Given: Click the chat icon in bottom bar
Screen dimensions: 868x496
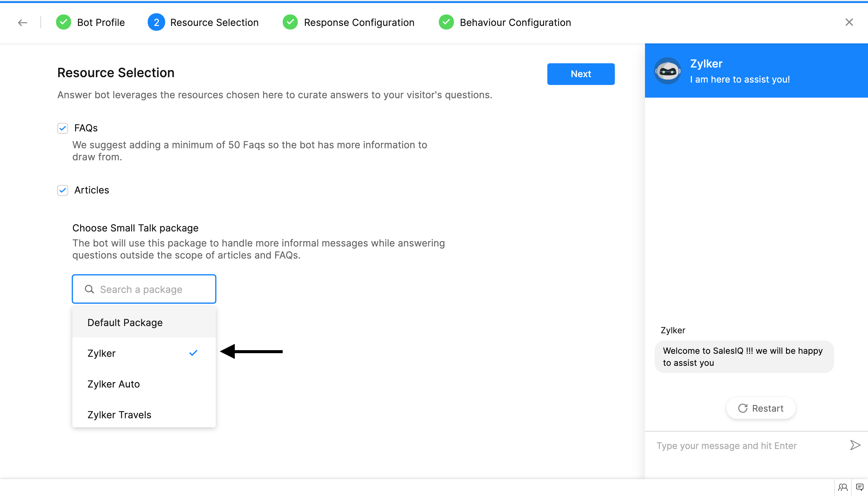Looking at the screenshot, I should [860, 488].
